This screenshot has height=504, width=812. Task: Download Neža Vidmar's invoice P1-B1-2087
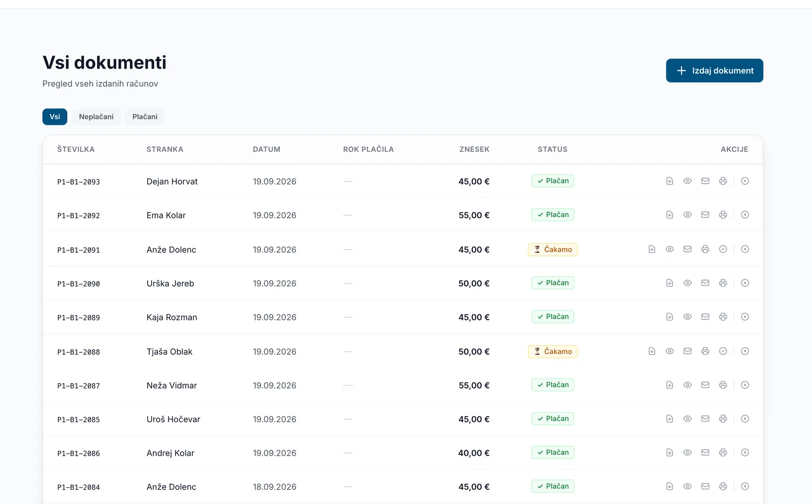[669, 385]
